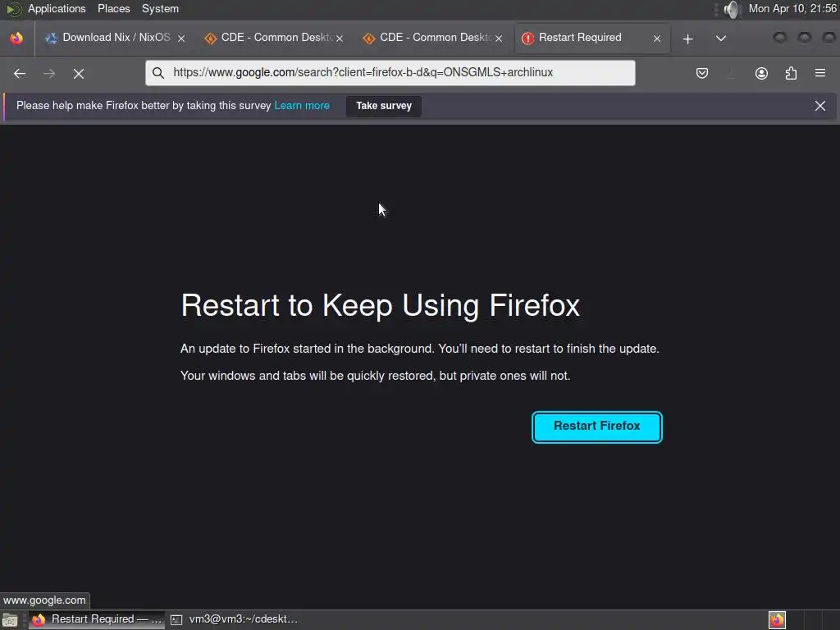Open the extensions puzzle icon

[x=791, y=73]
